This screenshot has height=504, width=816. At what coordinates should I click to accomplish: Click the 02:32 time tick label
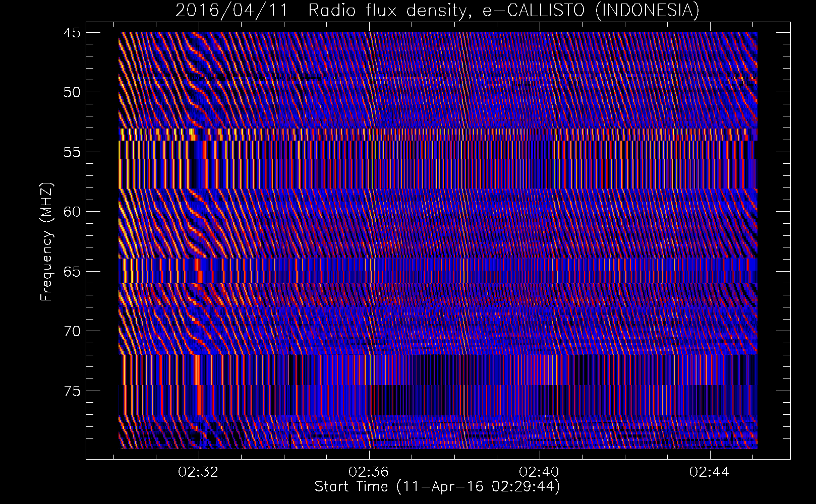pyautogui.click(x=199, y=472)
